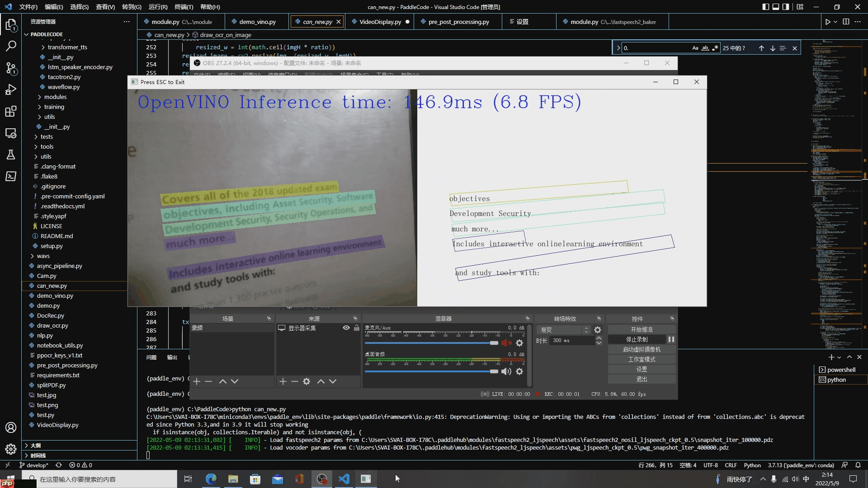Open the Source Control view
This screenshot has height=488, width=868.
click(11, 68)
